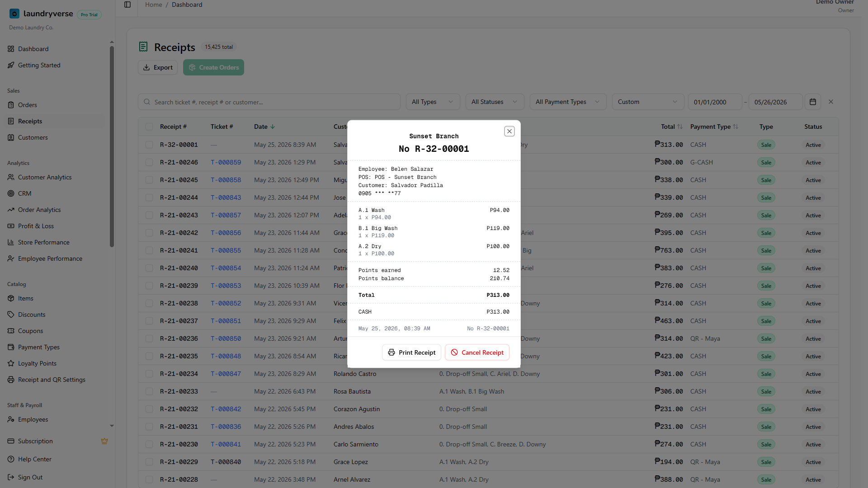Click the end date field 05/26/2026
868x488 pixels.
(775, 102)
